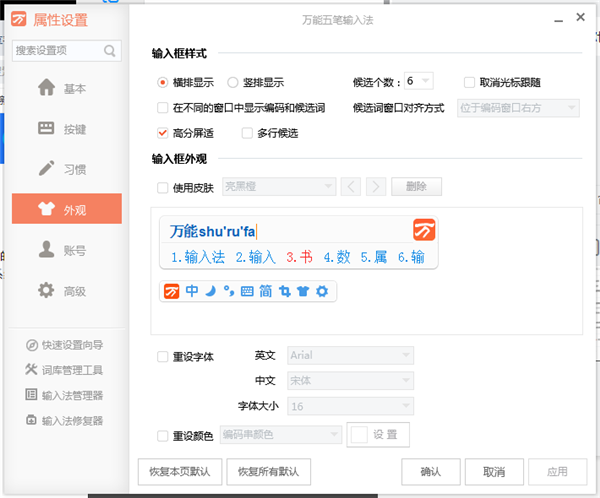
Task: Switch to the 按键 settings tab
Action: (67, 129)
